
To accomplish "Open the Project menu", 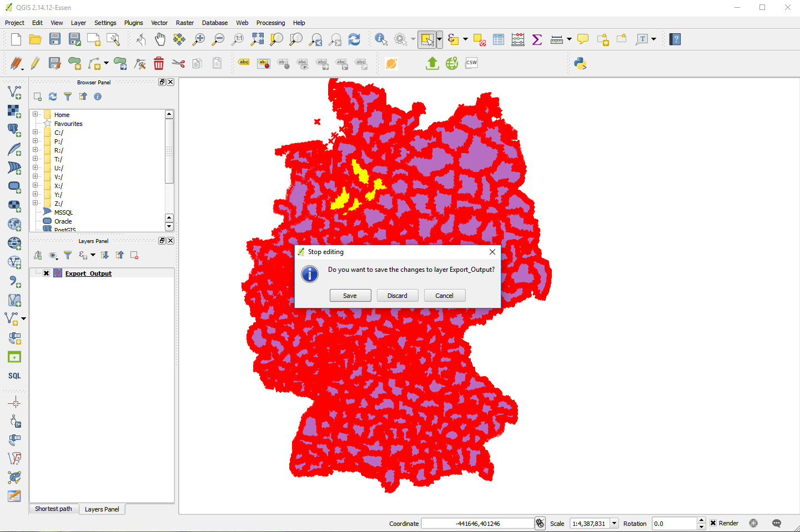I will [x=14, y=23].
